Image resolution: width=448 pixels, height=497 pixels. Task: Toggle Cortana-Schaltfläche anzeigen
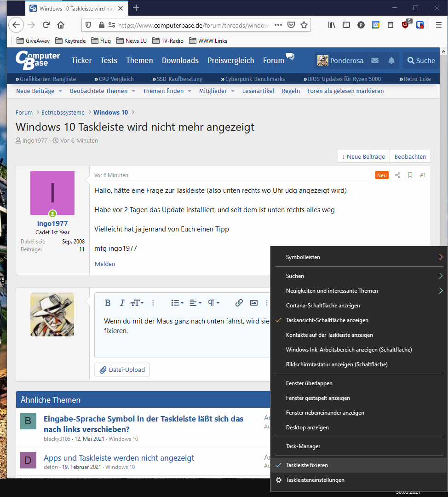click(x=359, y=306)
